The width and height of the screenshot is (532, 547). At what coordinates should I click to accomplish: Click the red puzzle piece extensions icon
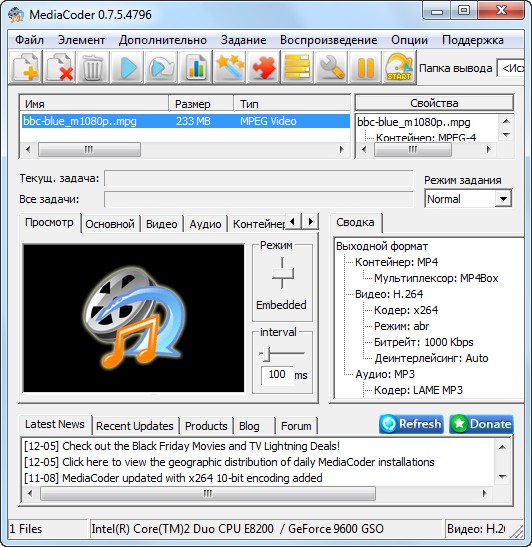(263, 67)
